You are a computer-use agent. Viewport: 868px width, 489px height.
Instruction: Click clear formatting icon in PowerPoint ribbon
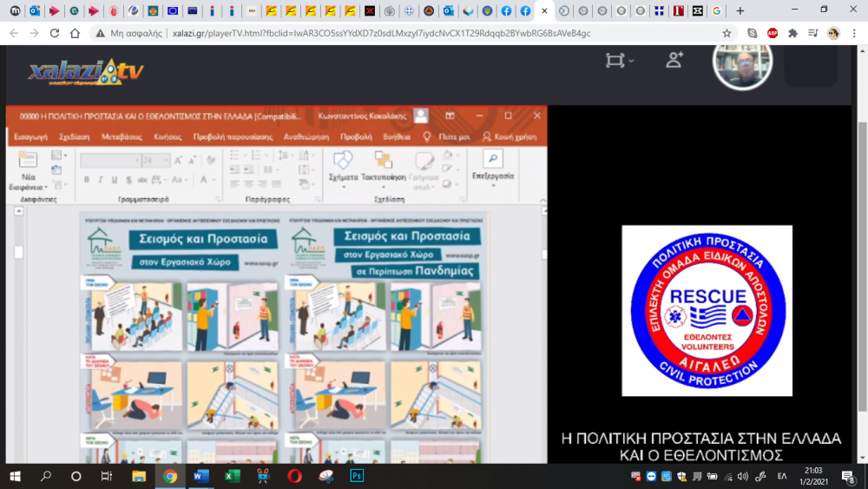coord(211,161)
